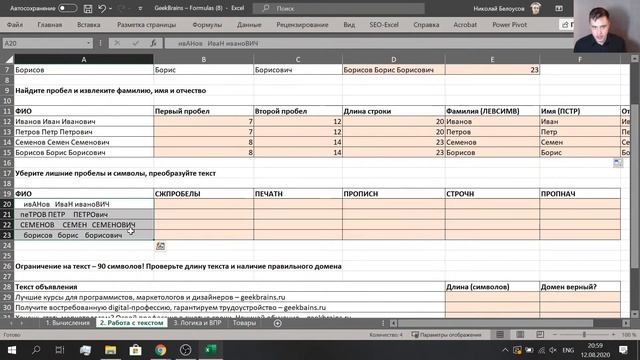640x360 pixels.
Task: Click the Quick Analysis icon below selection
Action: (x=160, y=246)
